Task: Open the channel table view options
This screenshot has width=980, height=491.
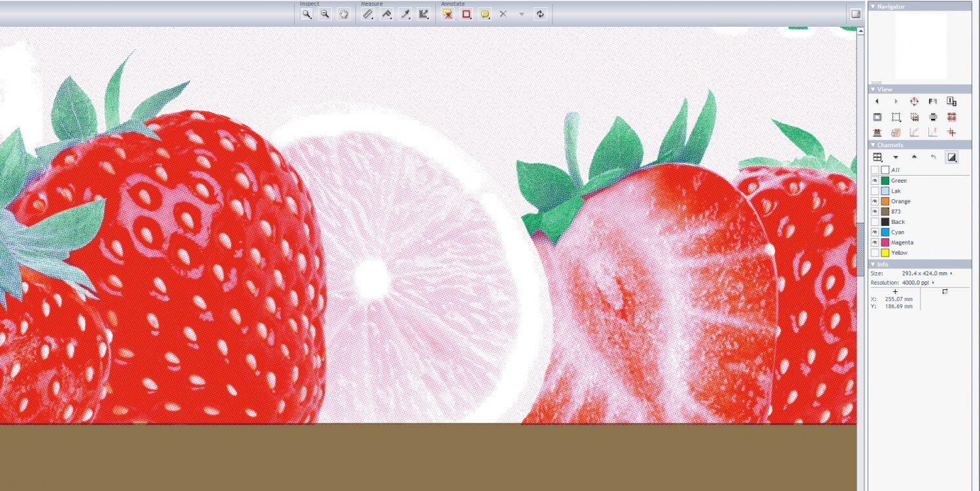Action: [877, 157]
